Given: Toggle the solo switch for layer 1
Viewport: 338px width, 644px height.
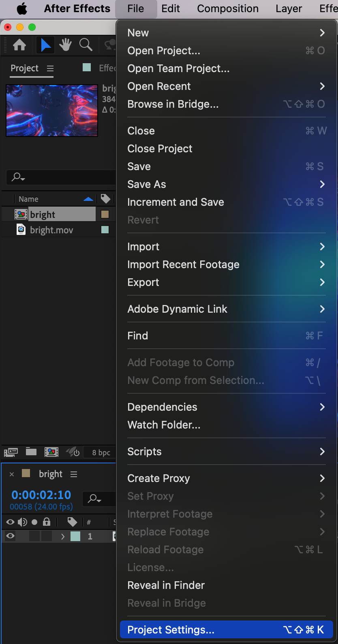Looking at the screenshot, I should (34, 536).
